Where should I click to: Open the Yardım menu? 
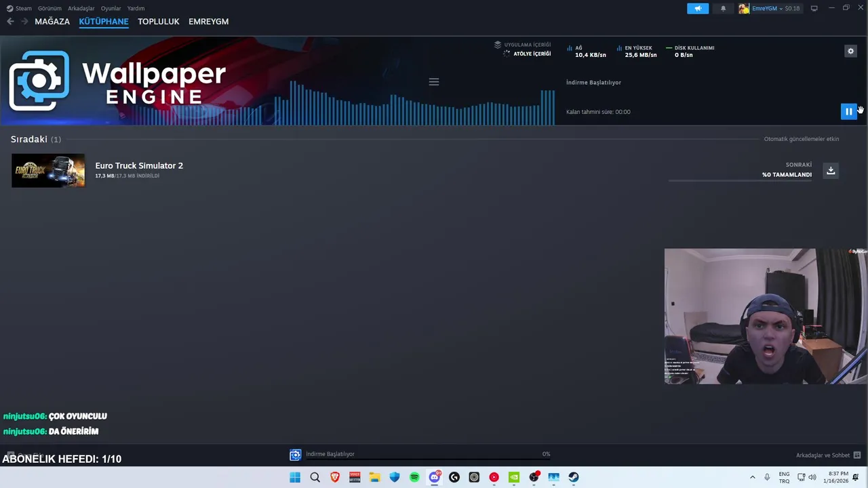pos(136,8)
